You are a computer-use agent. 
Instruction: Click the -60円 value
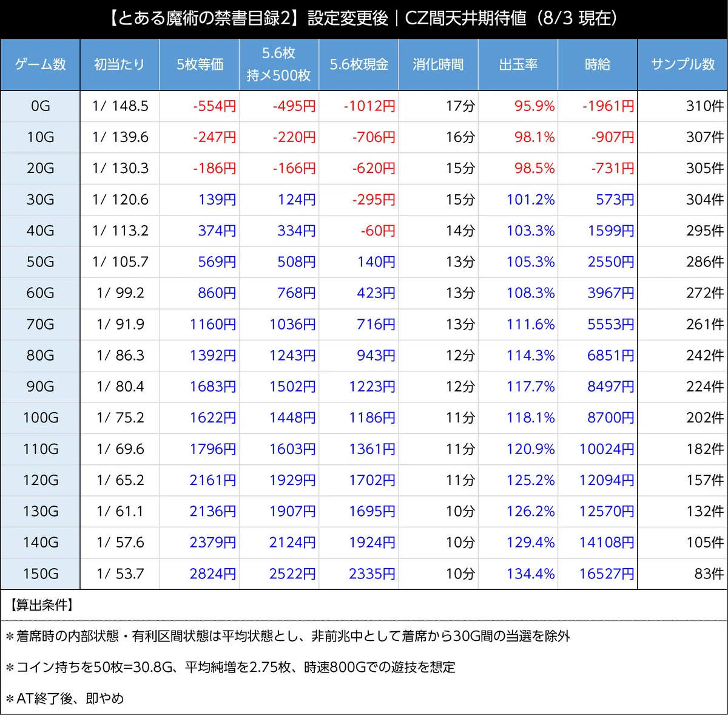[x=378, y=231]
